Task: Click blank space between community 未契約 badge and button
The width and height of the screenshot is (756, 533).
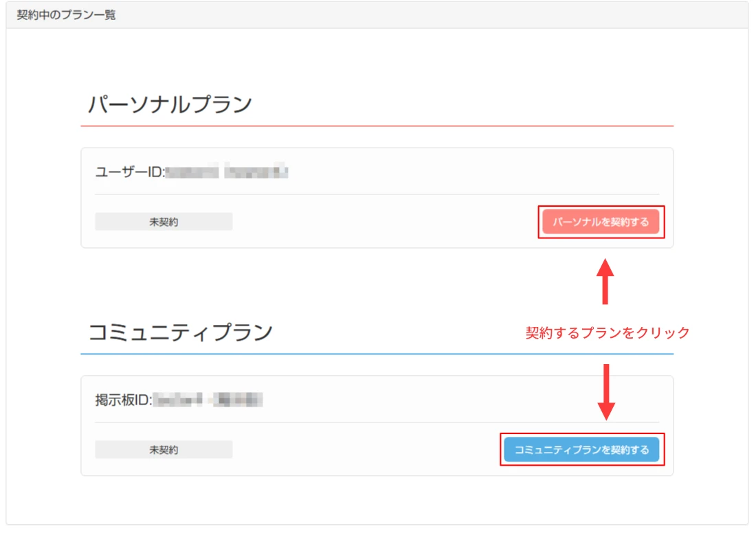Action: click(x=364, y=450)
